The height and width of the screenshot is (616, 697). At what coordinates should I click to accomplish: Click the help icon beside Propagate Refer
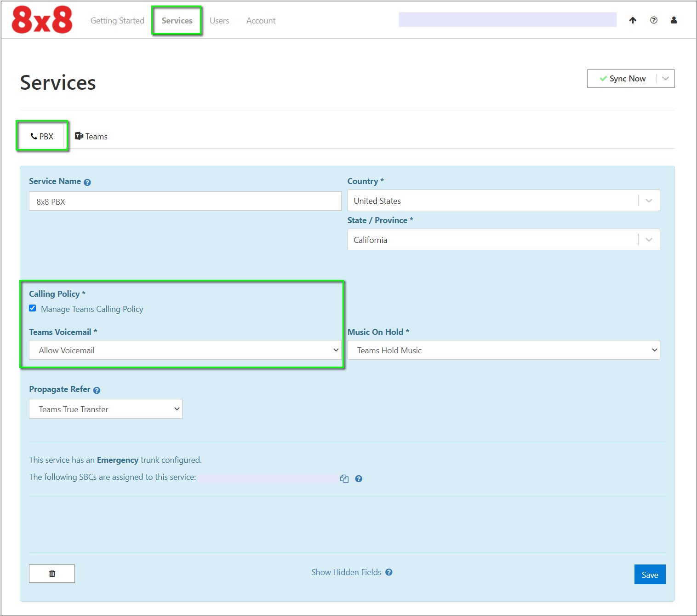pos(97,390)
